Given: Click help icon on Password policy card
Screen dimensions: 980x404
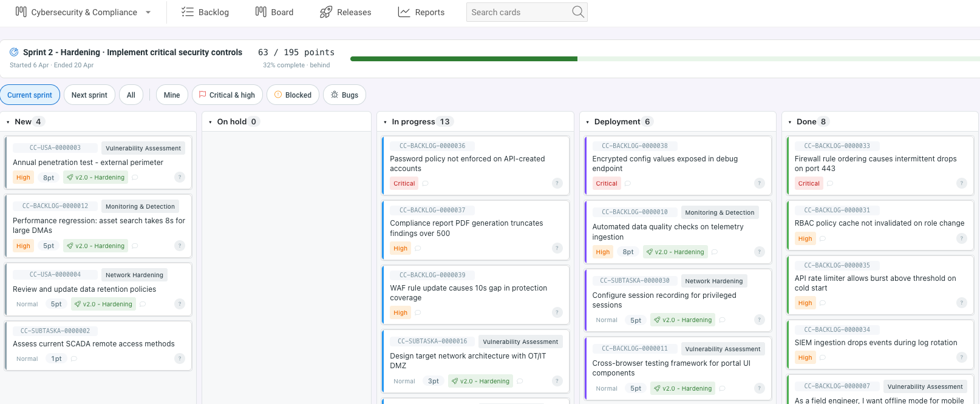Looking at the screenshot, I should (x=557, y=183).
